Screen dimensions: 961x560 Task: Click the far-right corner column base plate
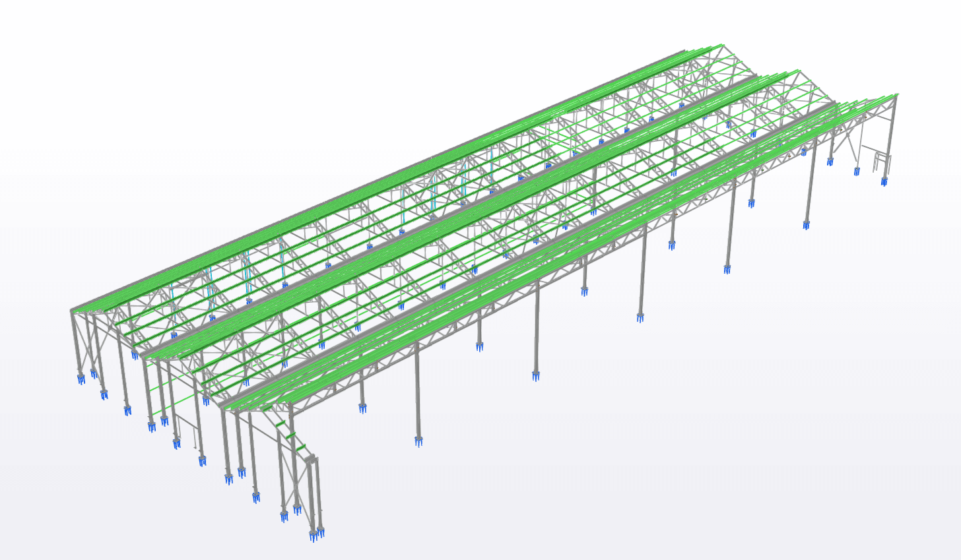(x=884, y=181)
